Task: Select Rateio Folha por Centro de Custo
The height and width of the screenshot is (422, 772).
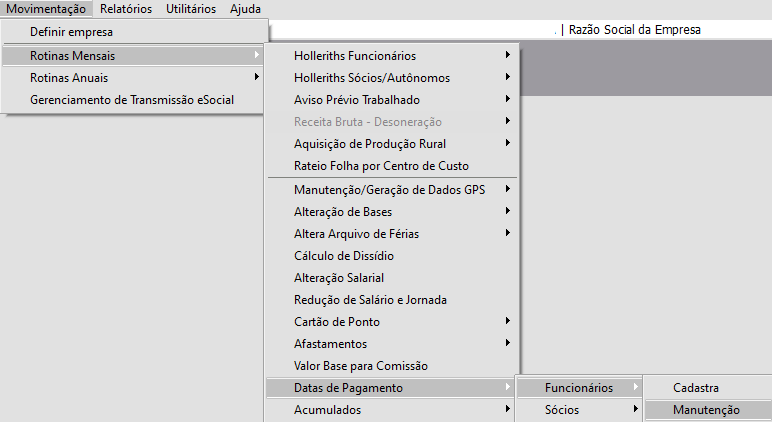Action: [x=381, y=166]
